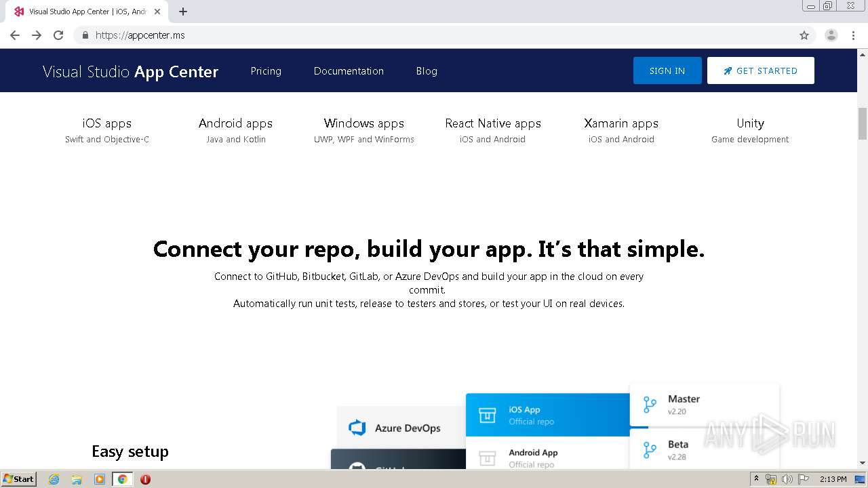Open the Blog link
This screenshot has width=868, height=488.
[x=427, y=71]
